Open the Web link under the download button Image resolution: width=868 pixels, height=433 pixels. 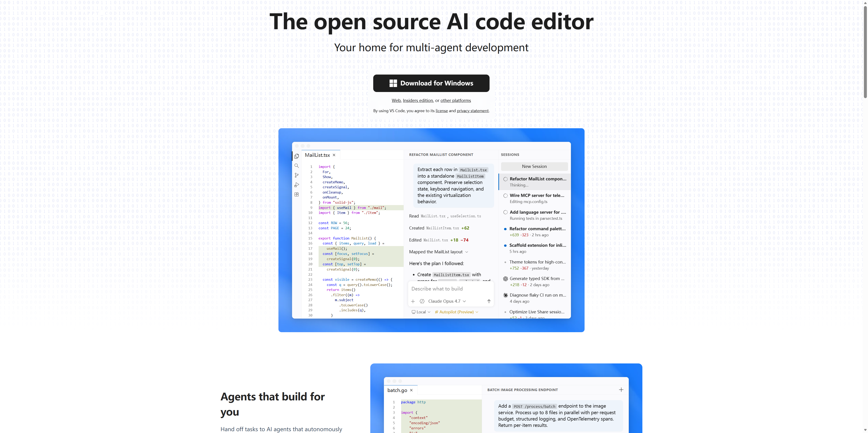[x=396, y=100]
